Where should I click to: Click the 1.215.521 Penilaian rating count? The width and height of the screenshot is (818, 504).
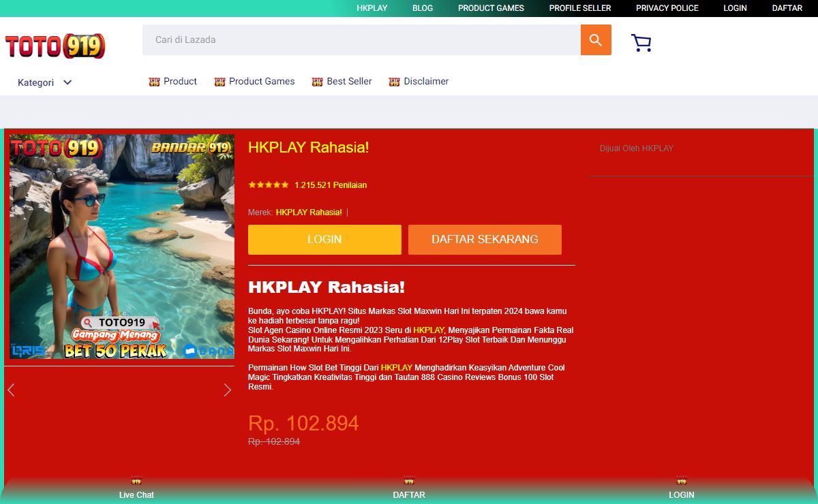click(331, 185)
